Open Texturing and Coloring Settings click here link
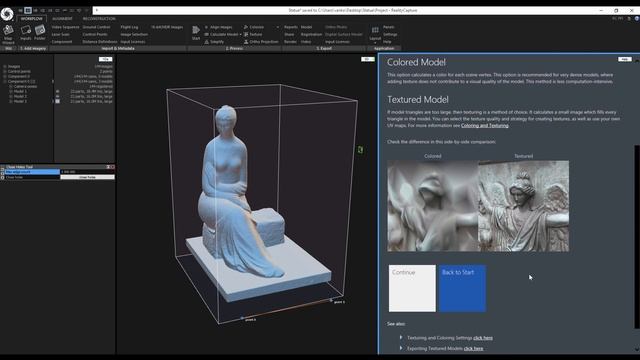This screenshot has width=640, height=360. pyautogui.click(x=483, y=338)
